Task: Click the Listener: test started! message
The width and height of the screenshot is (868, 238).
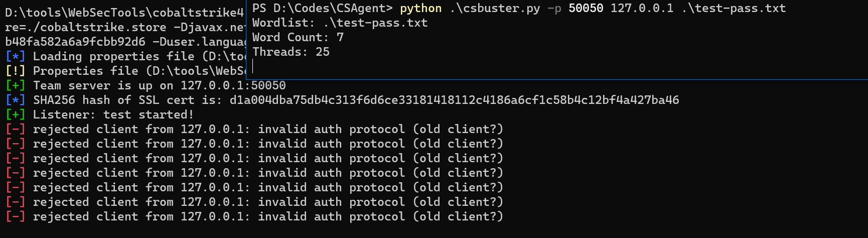Action: point(113,114)
